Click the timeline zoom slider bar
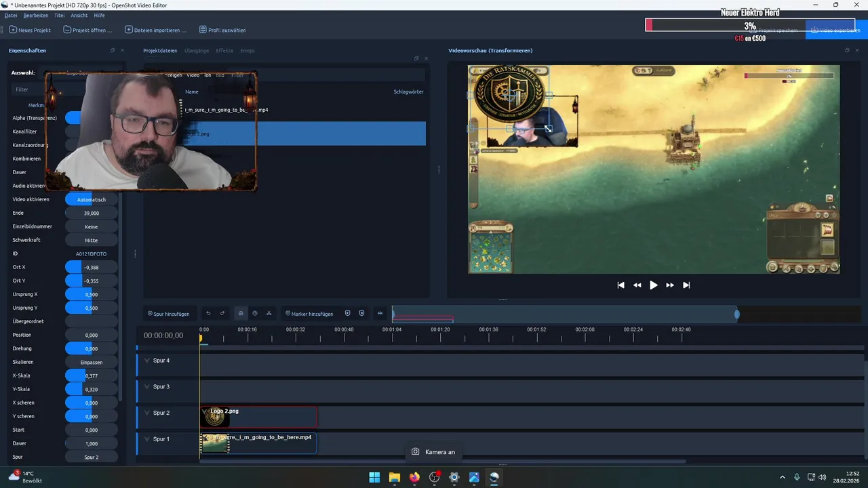868x488 pixels. pos(564,314)
